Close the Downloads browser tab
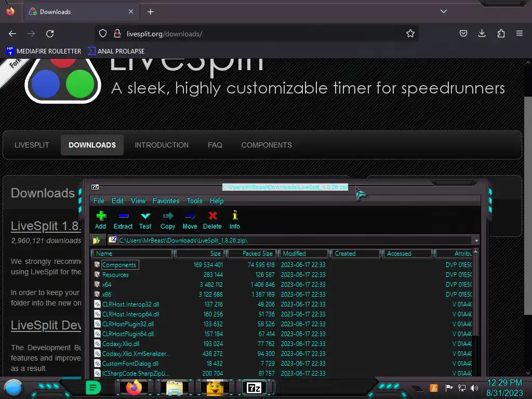The height and width of the screenshot is (399, 532). click(130, 11)
